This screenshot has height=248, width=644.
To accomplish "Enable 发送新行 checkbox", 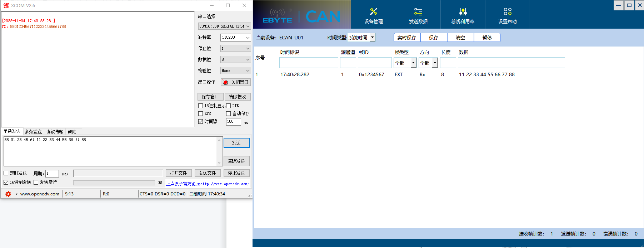I will (x=36, y=183).
